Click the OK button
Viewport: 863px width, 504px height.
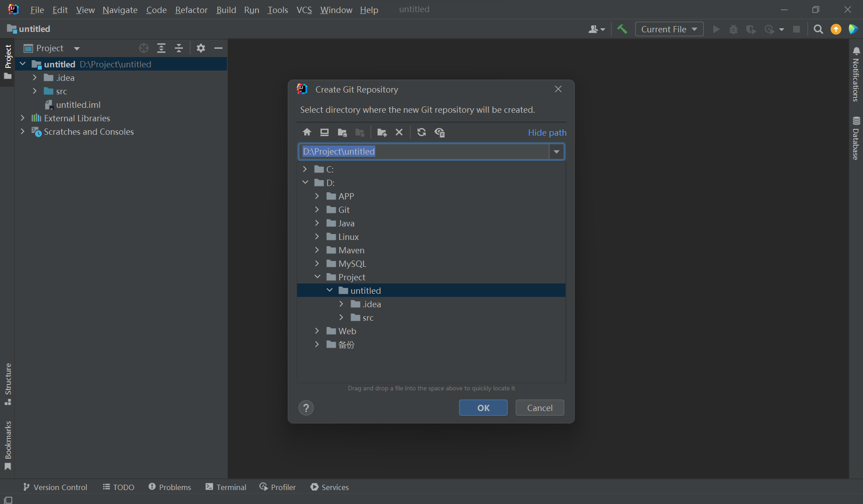click(x=483, y=408)
